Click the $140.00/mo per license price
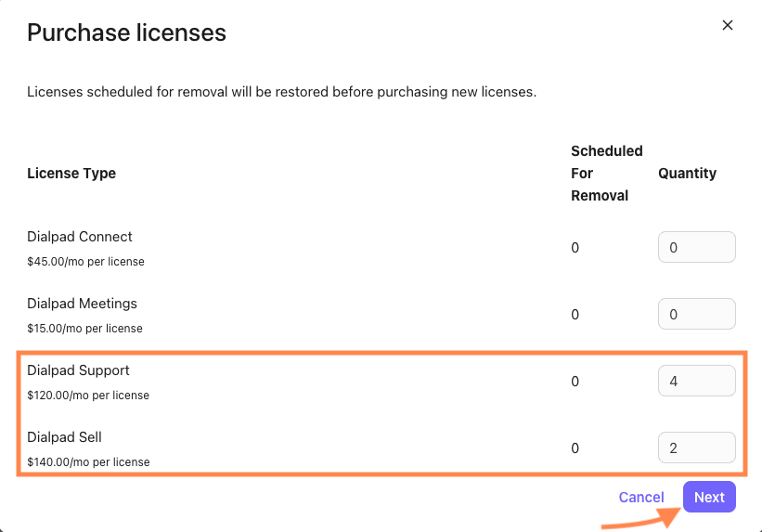 point(88,462)
